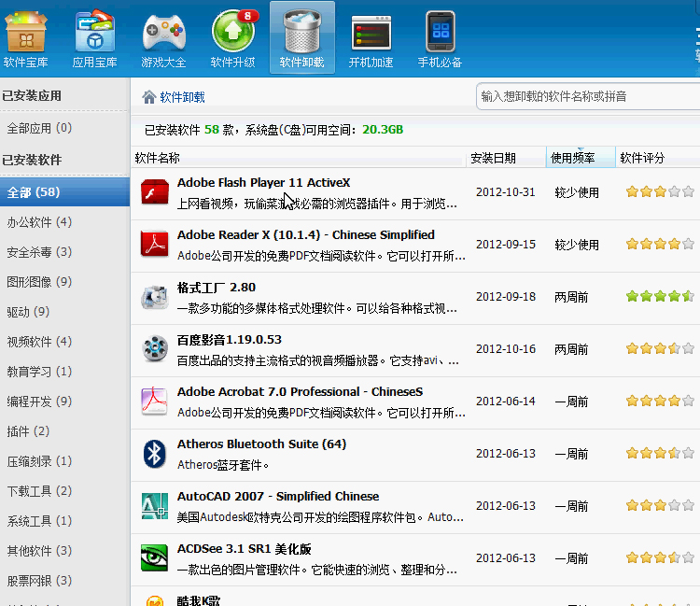The width and height of the screenshot is (700, 606).
Task: Click the Atheros Bluetooth icon
Action: tap(154, 454)
